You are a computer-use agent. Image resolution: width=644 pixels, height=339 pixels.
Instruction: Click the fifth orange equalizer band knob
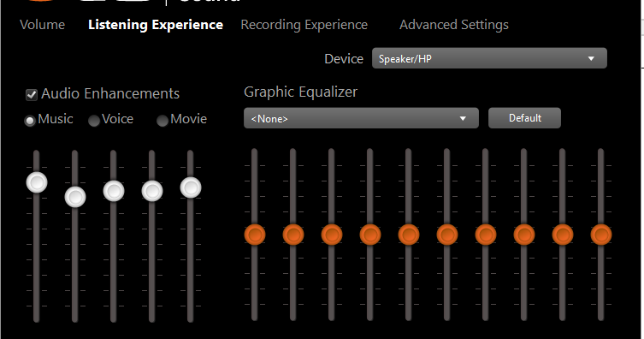409,235
